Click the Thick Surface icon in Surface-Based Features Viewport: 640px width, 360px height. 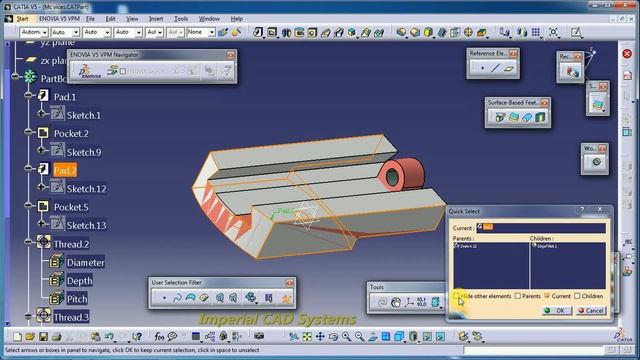coord(514,118)
